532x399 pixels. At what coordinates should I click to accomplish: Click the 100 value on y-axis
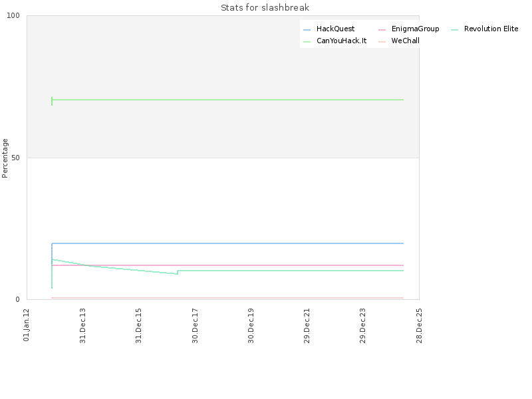(x=13, y=15)
